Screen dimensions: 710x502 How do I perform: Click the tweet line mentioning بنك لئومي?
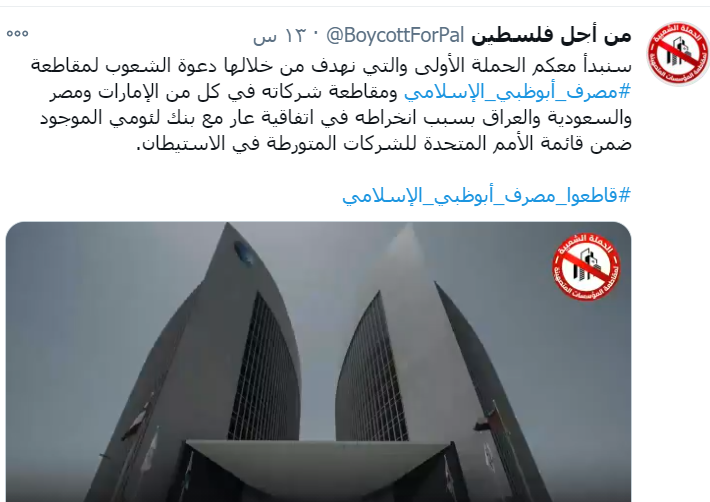click(336, 118)
